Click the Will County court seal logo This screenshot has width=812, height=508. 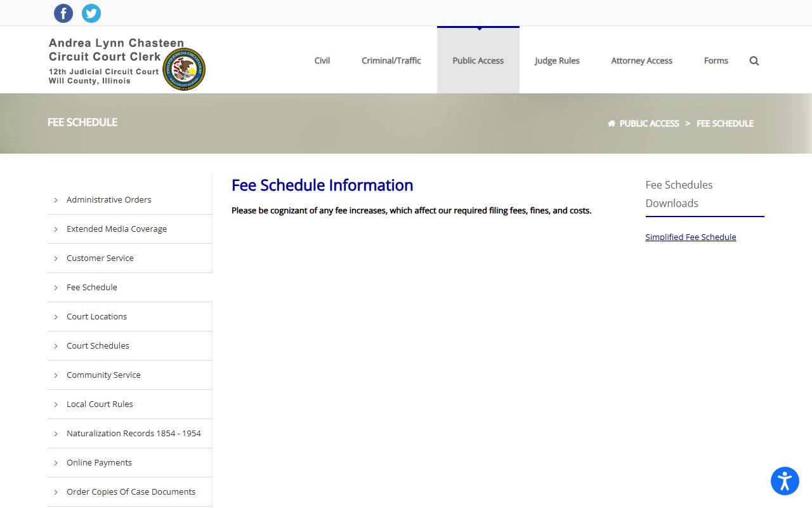point(184,69)
